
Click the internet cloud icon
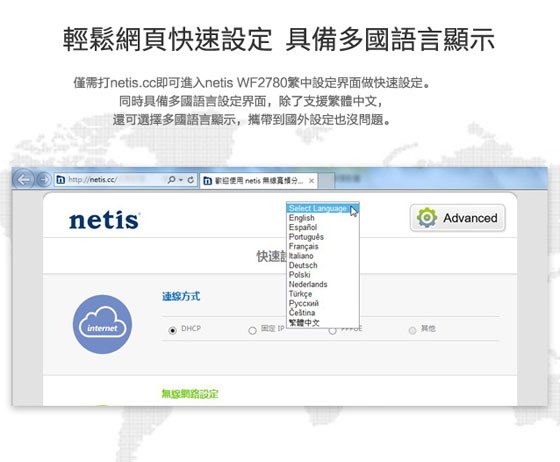tap(102, 324)
